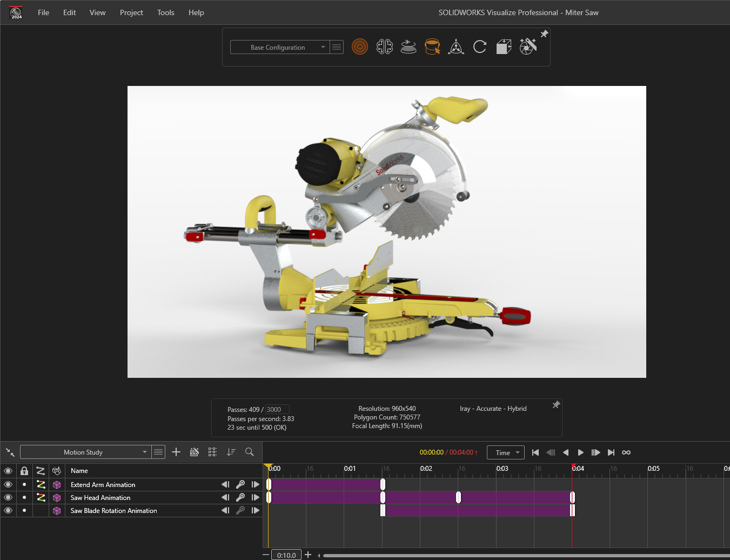The height and width of the screenshot is (560, 730).
Task: Click the 0:10.0 timeline length field
Action: coord(286,555)
